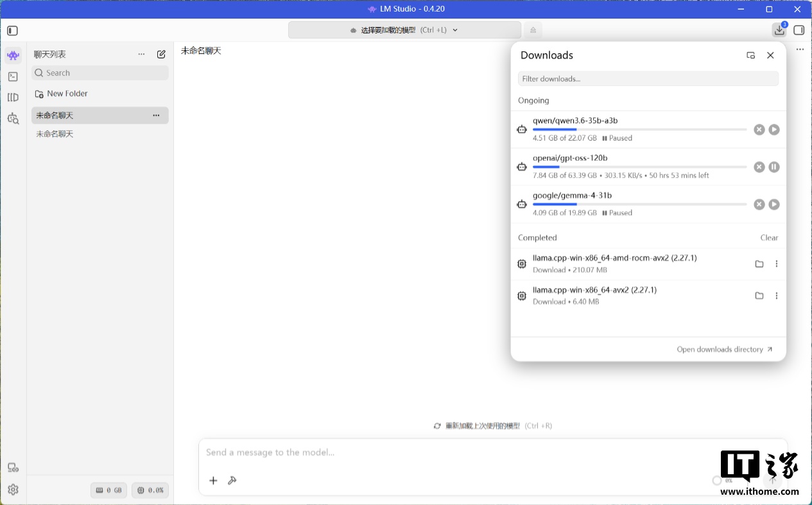This screenshot has width=812, height=505.
Task: Open the My Models library icon
Action: tap(13, 98)
